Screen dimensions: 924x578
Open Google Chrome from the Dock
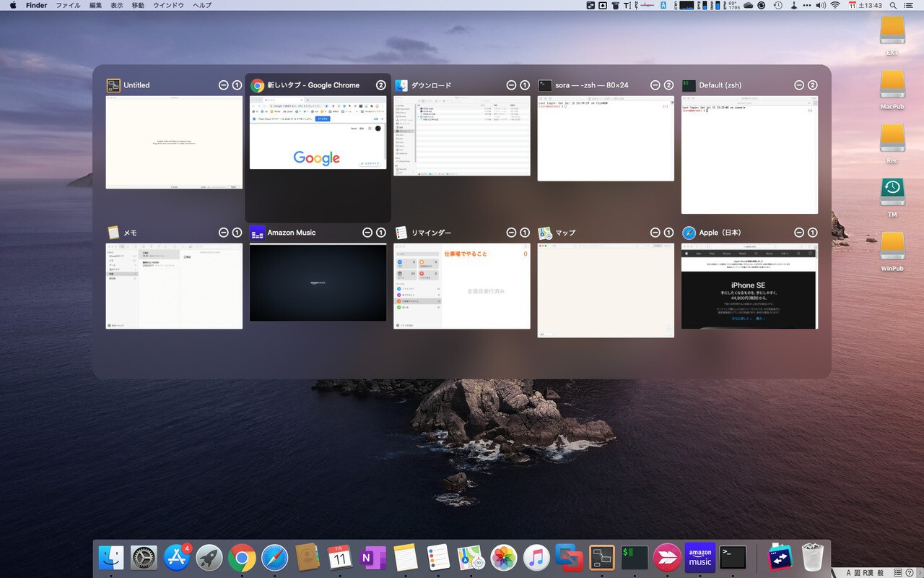coord(242,558)
